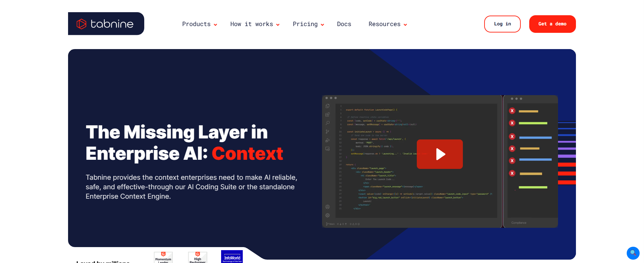Go to the Docs page
The image size is (644, 263).
(344, 24)
